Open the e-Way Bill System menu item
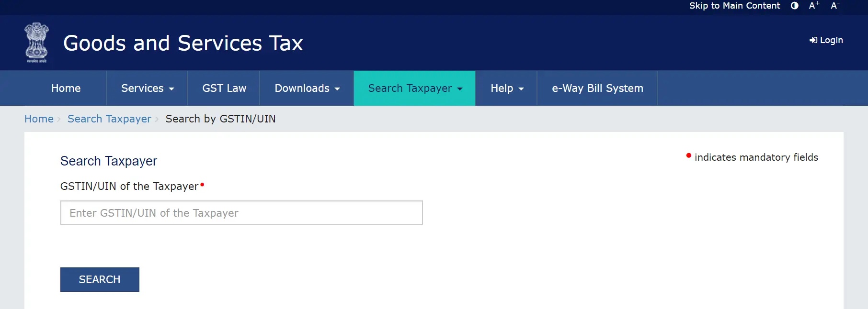868x309 pixels. pos(597,88)
